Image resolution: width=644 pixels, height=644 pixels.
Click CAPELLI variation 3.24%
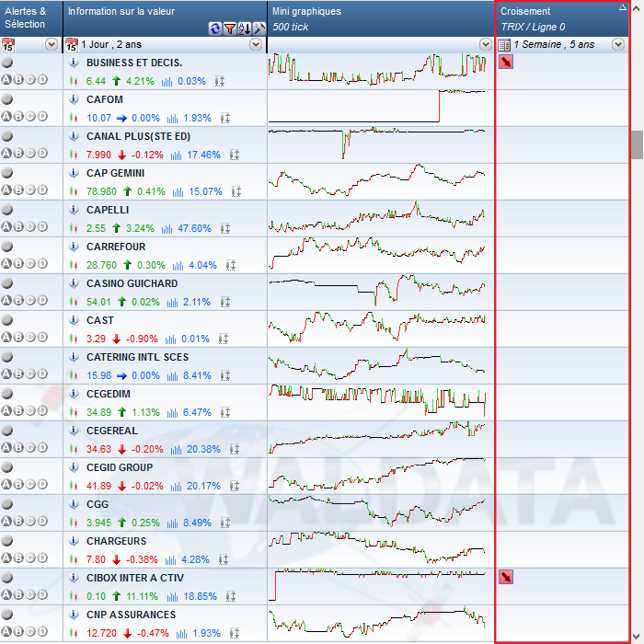coord(140,228)
